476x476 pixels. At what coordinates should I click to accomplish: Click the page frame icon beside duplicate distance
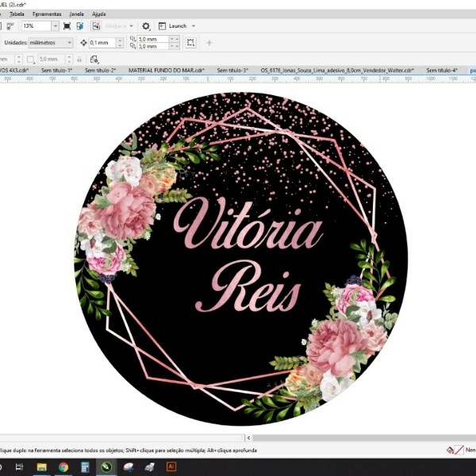tap(190, 42)
